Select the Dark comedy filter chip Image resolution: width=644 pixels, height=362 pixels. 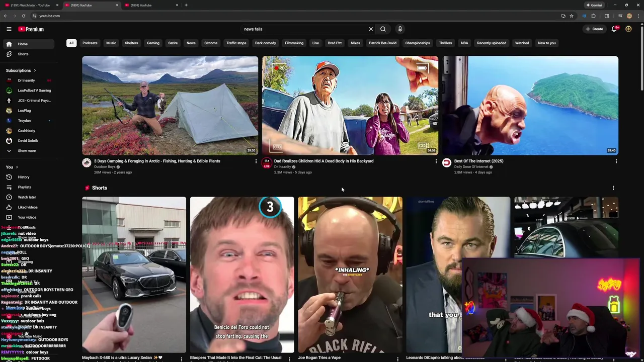point(266,43)
